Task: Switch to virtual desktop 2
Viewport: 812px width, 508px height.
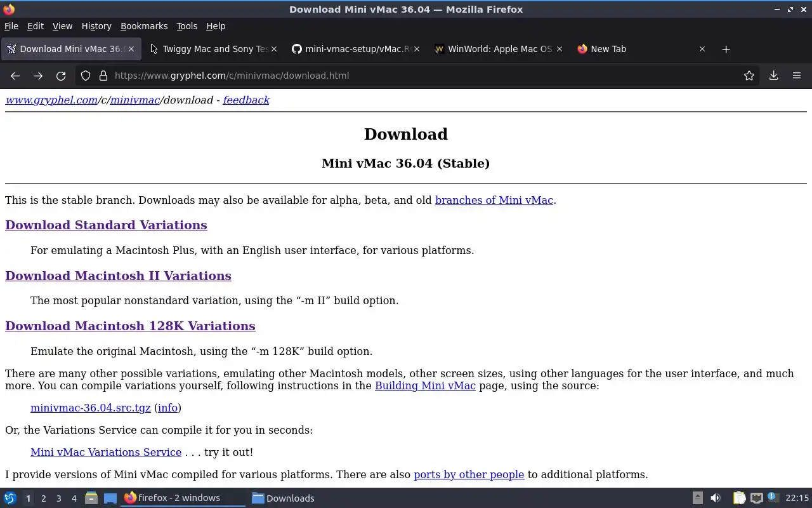Action: pyautogui.click(x=43, y=498)
